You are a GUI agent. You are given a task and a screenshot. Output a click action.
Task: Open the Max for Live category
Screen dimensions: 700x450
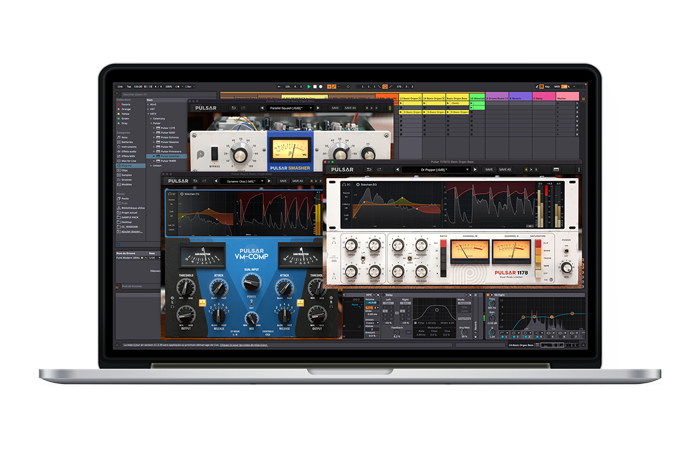[129, 161]
